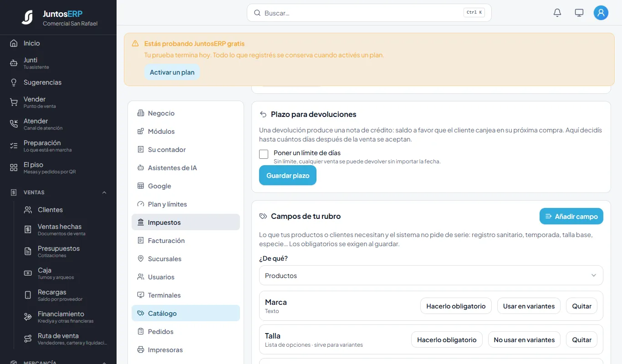Click the Buscar search field

(x=369, y=13)
